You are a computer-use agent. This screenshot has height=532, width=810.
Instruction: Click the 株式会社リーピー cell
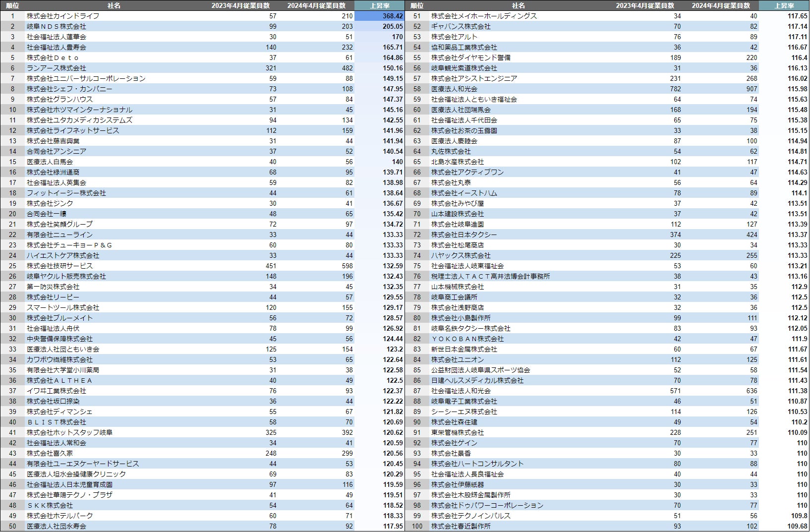(53, 297)
